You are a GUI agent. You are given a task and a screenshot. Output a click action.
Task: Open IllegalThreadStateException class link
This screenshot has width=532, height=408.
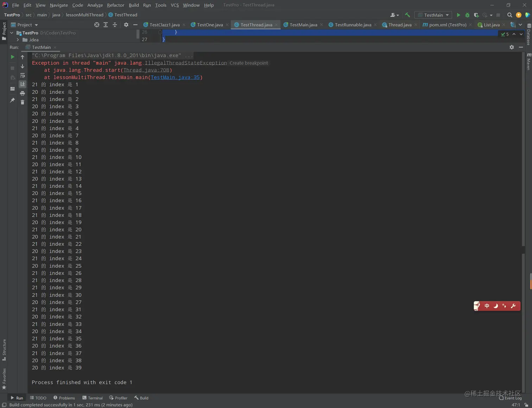click(x=186, y=63)
